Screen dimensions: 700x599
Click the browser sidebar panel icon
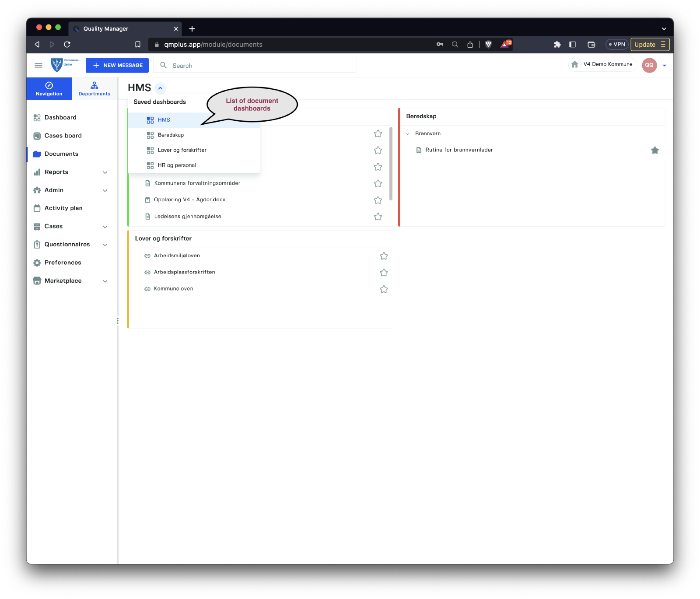(x=572, y=44)
